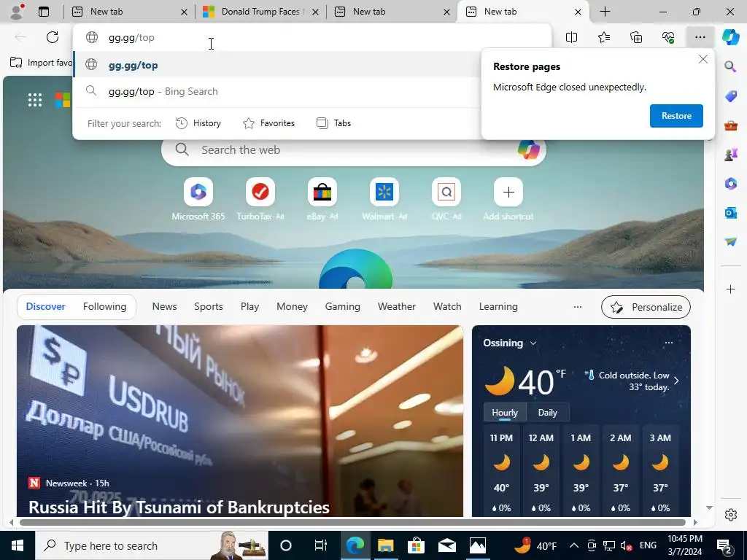Open sidebar Search icon
Screen dimensions: 747x560
click(x=730, y=66)
